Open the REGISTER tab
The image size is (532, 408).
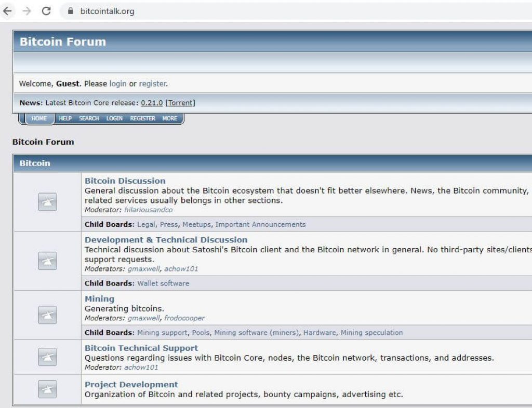[x=142, y=118]
